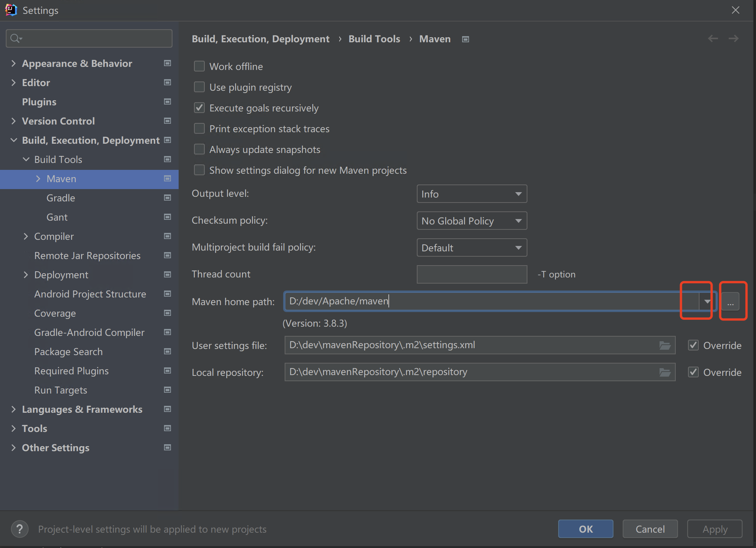Open the Checksum policy dropdown
The image size is (756, 548).
[472, 221]
